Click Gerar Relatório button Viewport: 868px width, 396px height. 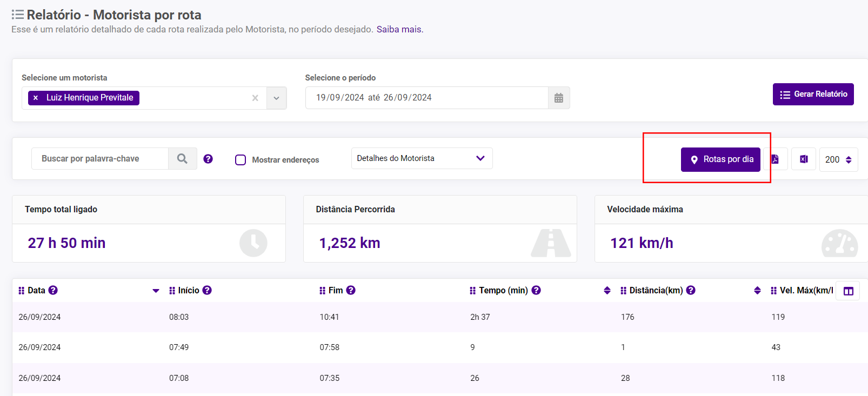pyautogui.click(x=813, y=94)
